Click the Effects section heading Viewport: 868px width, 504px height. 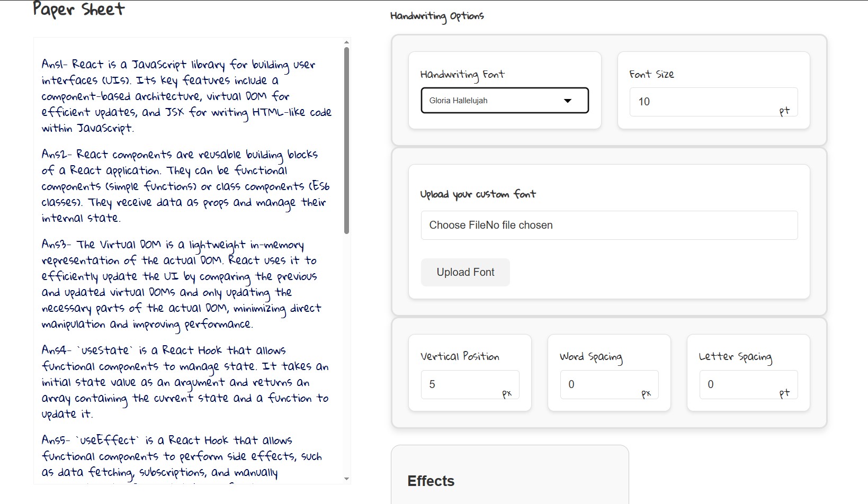coord(431,481)
